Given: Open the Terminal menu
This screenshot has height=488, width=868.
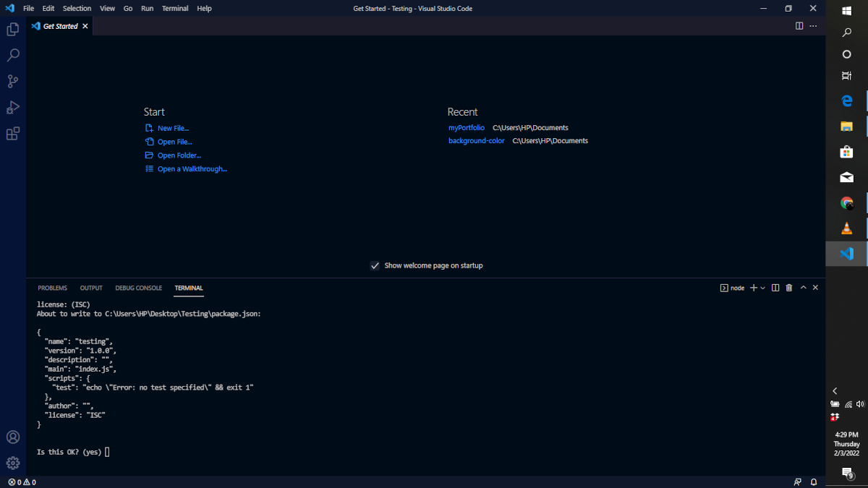Looking at the screenshot, I should [x=175, y=8].
